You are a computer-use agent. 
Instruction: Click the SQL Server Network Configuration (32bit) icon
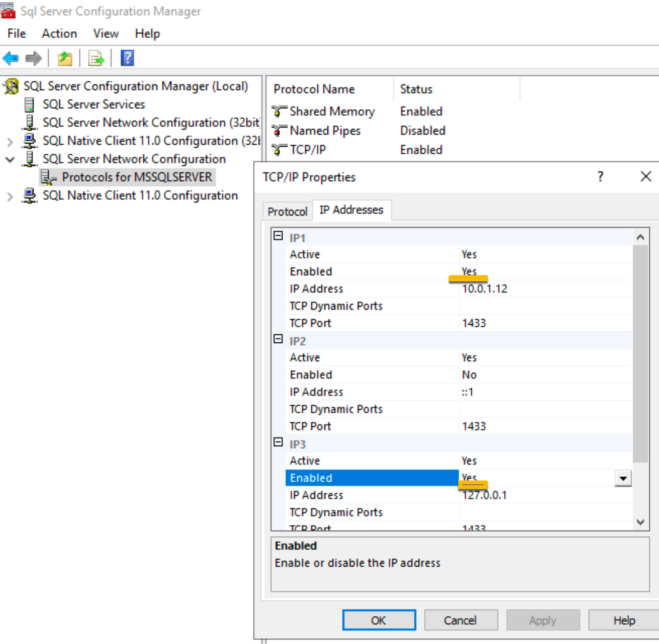click(x=29, y=122)
